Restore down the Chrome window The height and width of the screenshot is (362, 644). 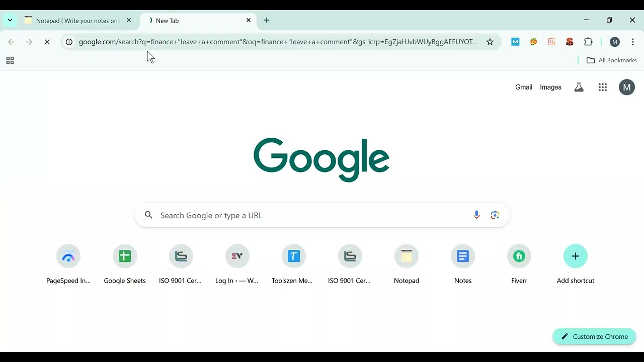[609, 20]
